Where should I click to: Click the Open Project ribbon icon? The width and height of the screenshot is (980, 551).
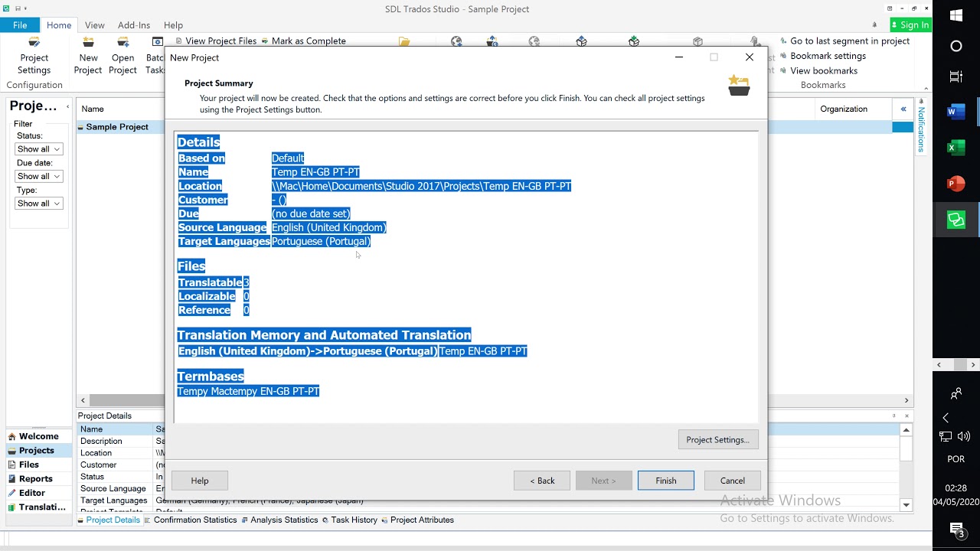pyautogui.click(x=122, y=56)
